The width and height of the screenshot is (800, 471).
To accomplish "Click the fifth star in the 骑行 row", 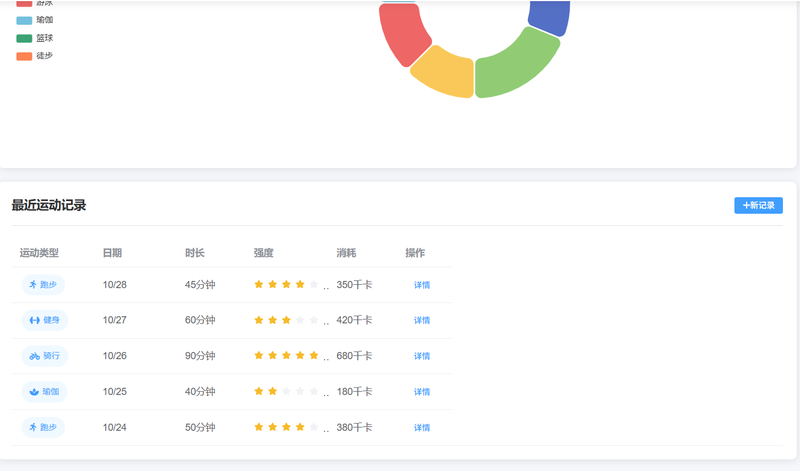I will click(x=314, y=355).
